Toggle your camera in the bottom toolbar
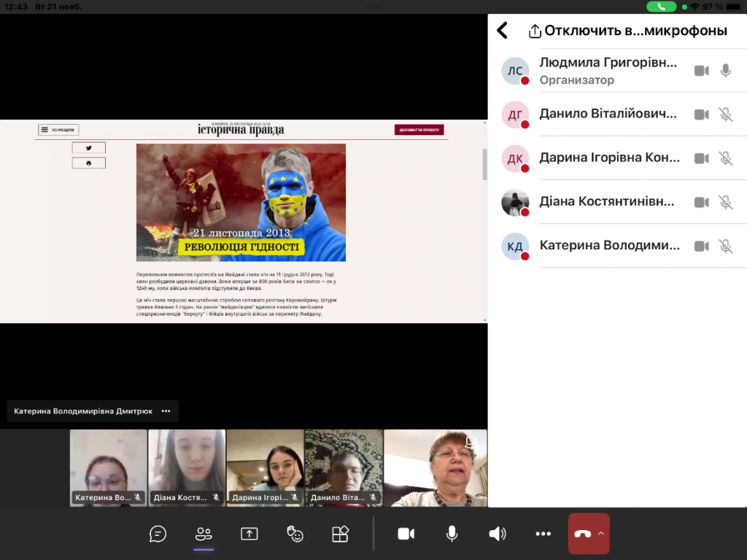Screen dimensions: 747x560 (406, 534)
